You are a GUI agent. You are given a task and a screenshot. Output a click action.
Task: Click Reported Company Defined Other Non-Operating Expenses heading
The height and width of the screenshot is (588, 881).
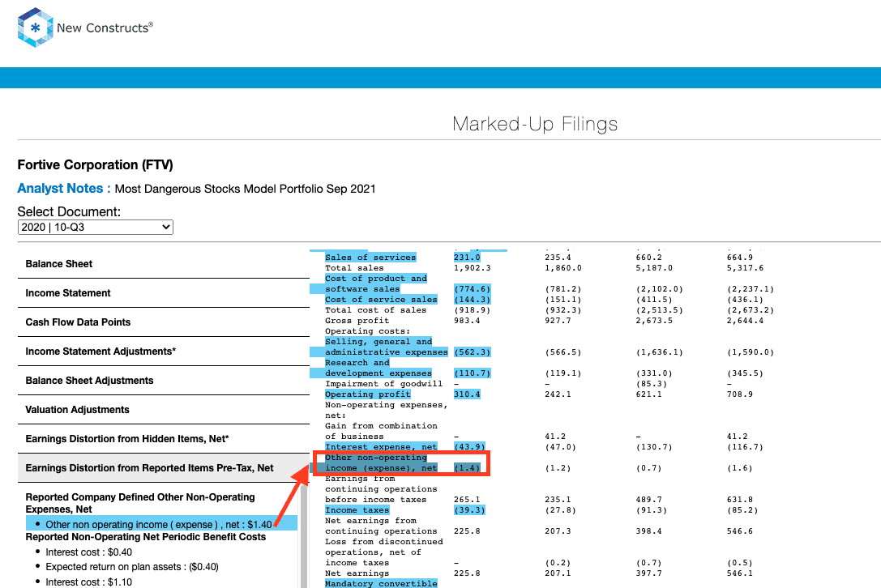(x=140, y=503)
